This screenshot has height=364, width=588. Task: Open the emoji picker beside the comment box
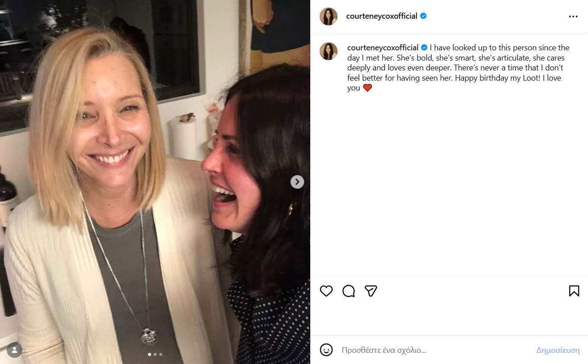pos(326,350)
